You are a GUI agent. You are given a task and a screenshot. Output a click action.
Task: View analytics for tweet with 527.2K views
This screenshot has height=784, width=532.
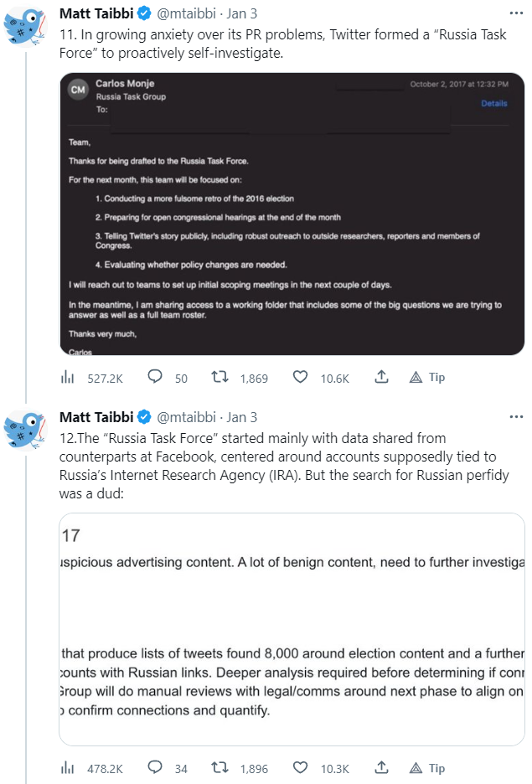pos(67,378)
